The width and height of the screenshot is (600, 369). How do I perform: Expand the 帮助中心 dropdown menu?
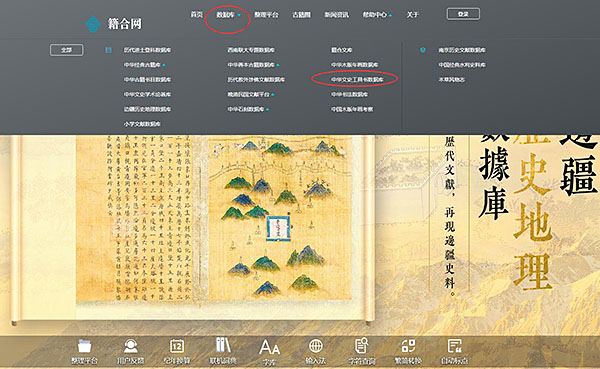click(x=377, y=15)
